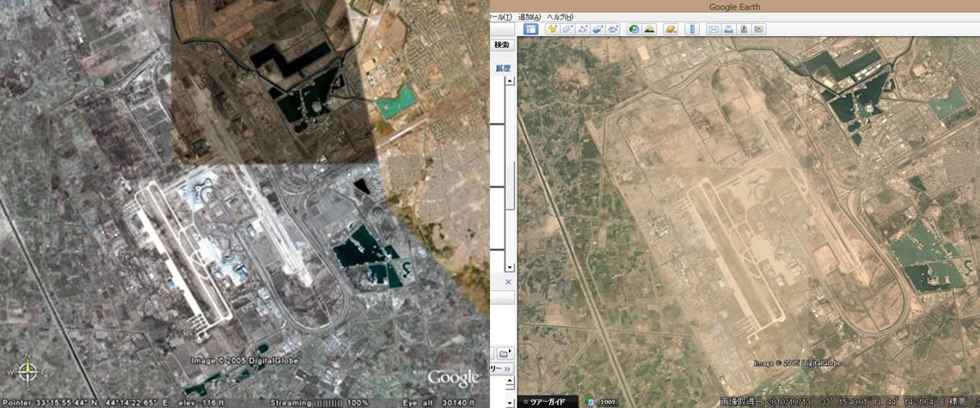Open the 追加(A) menu
This screenshot has height=408, width=980.
coord(530,17)
